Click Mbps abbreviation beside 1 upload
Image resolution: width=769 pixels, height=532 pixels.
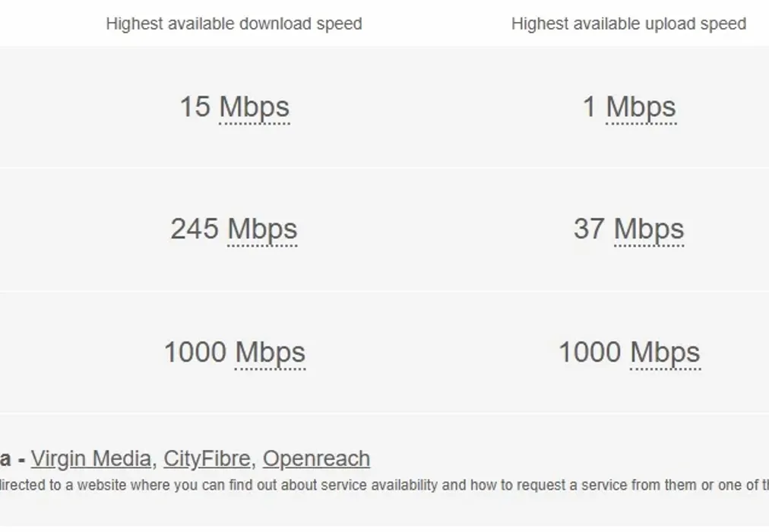(641, 107)
